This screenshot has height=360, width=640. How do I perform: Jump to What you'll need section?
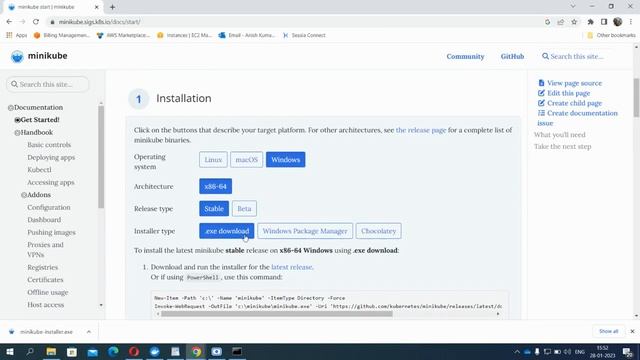click(x=560, y=135)
